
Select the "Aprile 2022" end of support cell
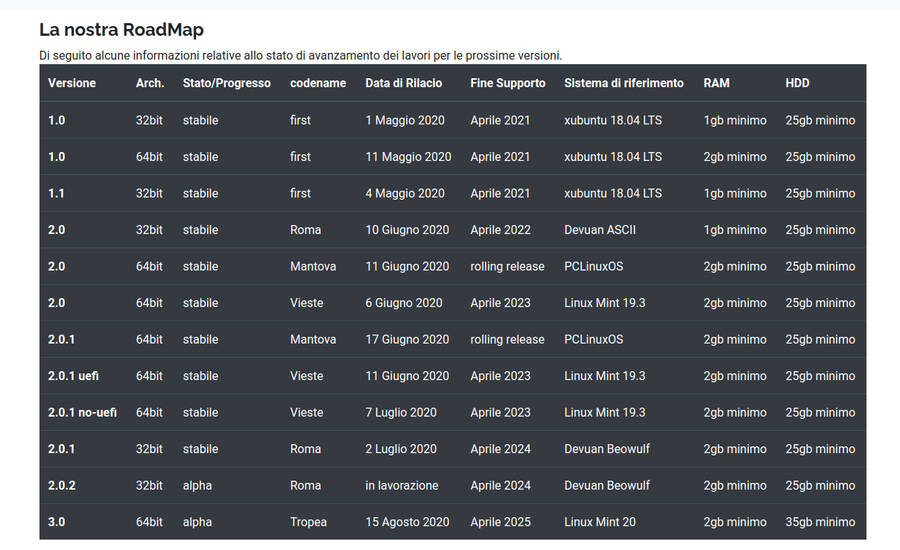pyautogui.click(x=500, y=230)
